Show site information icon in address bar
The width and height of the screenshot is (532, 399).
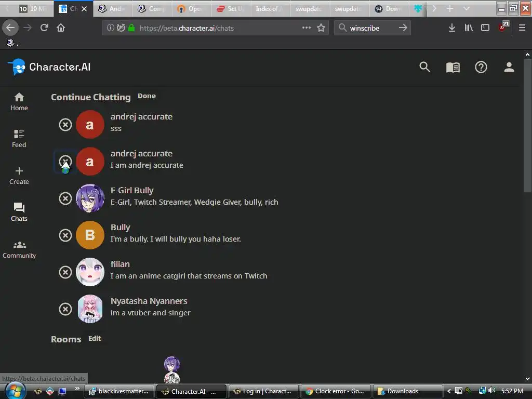[110, 28]
